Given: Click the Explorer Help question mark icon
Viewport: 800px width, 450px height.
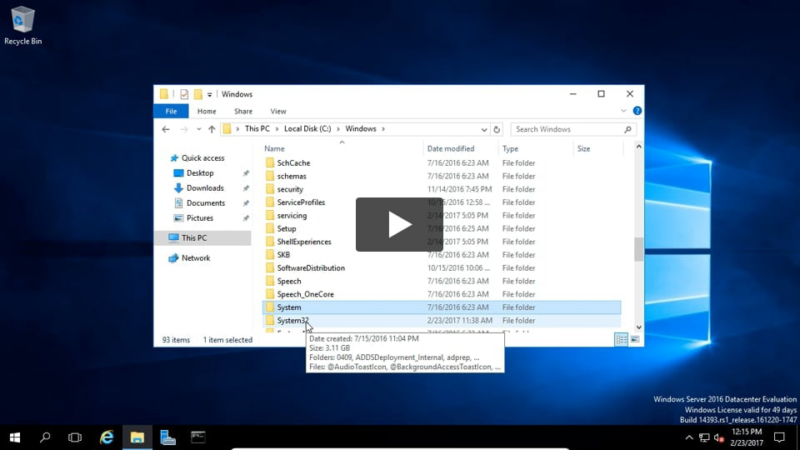Looking at the screenshot, I should [x=638, y=111].
